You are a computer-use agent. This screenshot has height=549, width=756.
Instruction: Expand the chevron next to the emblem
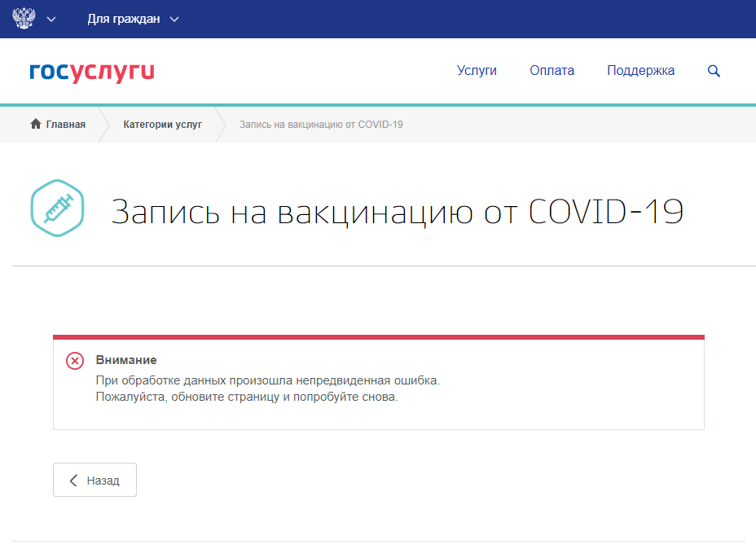51,20
